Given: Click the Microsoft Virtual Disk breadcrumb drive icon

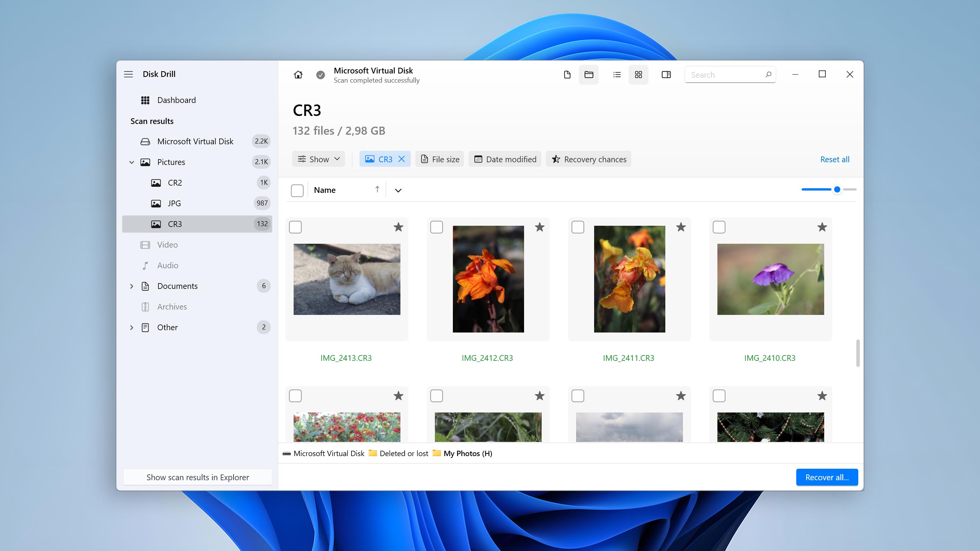Looking at the screenshot, I should 287,454.
